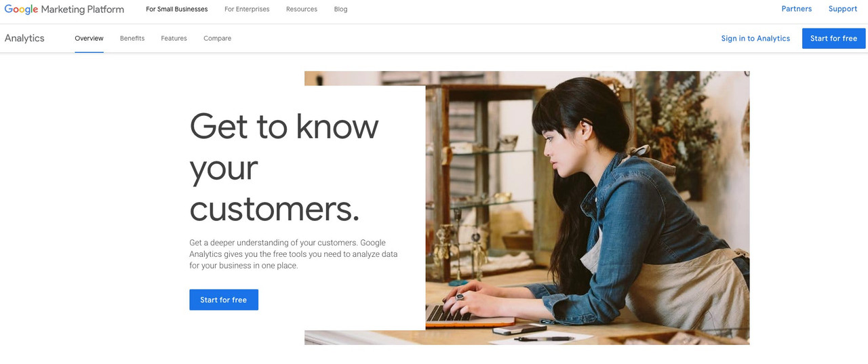Click the Analytics product title

point(24,39)
